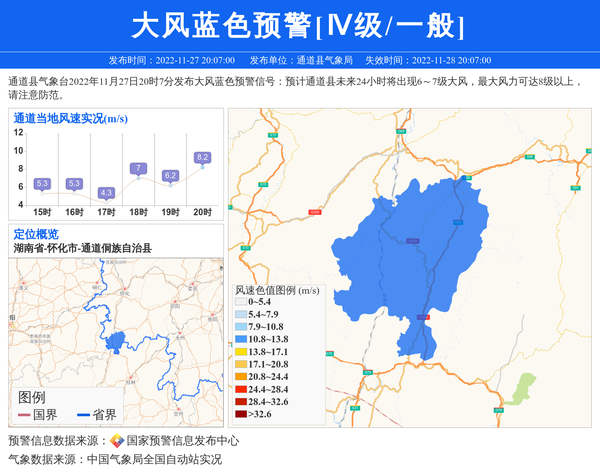
Task: Select the 0~5.4 wind speed legend swatch
Action: click(x=241, y=302)
